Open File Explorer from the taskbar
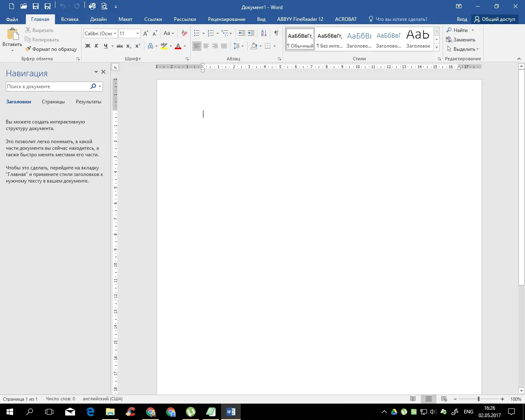 (x=110, y=412)
